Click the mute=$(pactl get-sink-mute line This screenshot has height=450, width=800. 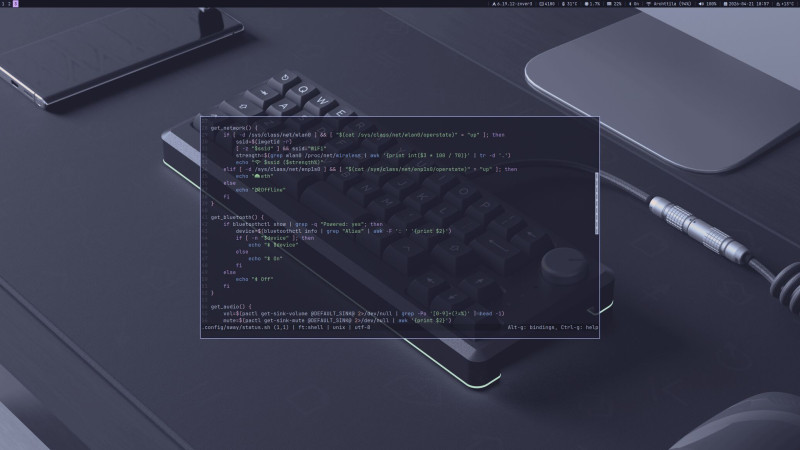tap(337, 320)
